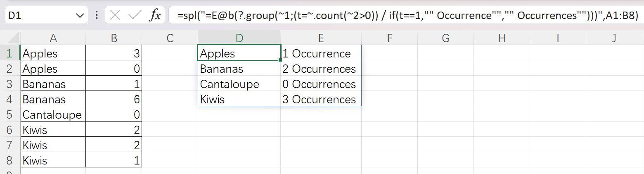Image resolution: width=644 pixels, height=174 pixels.
Task: Click the vertical dots handle beside Name Box
Action: click(x=97, y=16)
